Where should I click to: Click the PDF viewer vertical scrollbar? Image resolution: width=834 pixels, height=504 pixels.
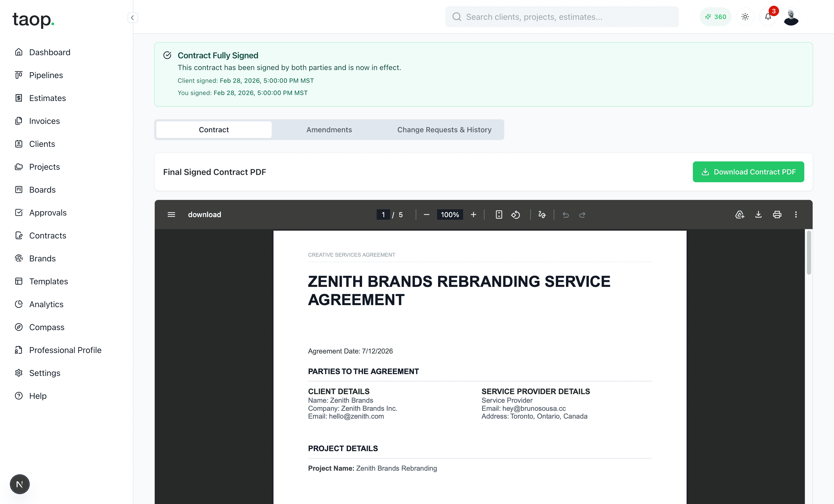809,252
